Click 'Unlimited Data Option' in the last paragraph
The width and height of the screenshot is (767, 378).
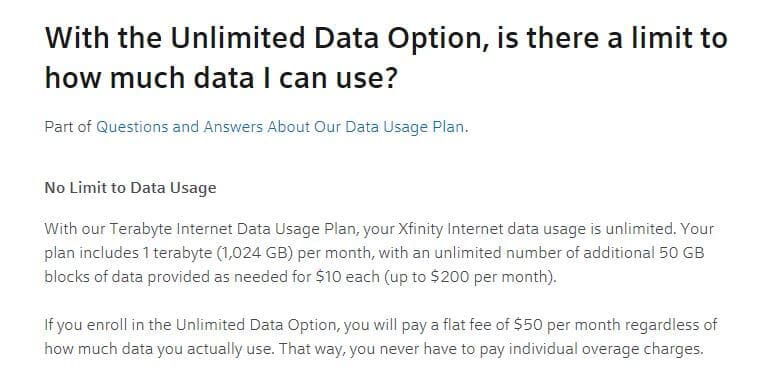[257, 325]
